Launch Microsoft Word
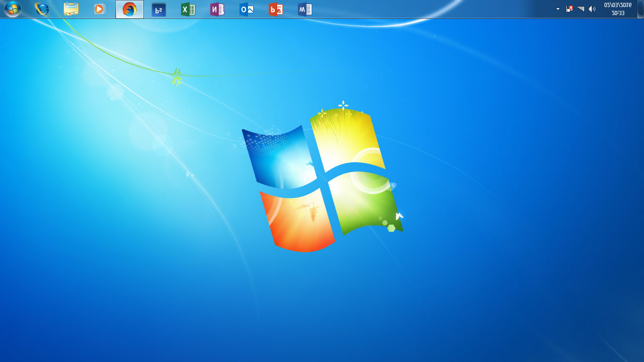This screenshot has height=362, width=644. click(x=305, y=9)
